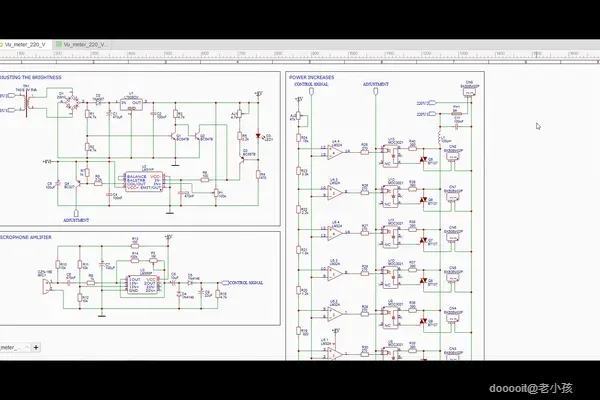Select the bridge rectifier D1 symbol
600x400 pixels.
coord(72,102)
